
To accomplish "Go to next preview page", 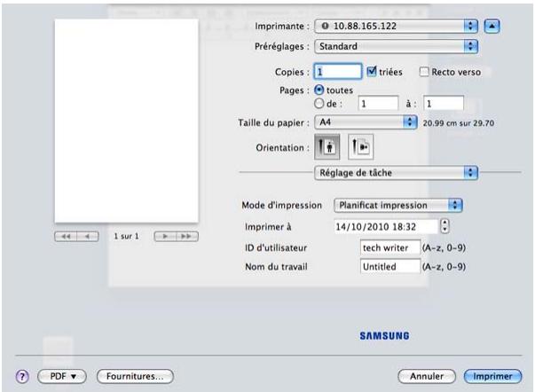I will [165, 236].
